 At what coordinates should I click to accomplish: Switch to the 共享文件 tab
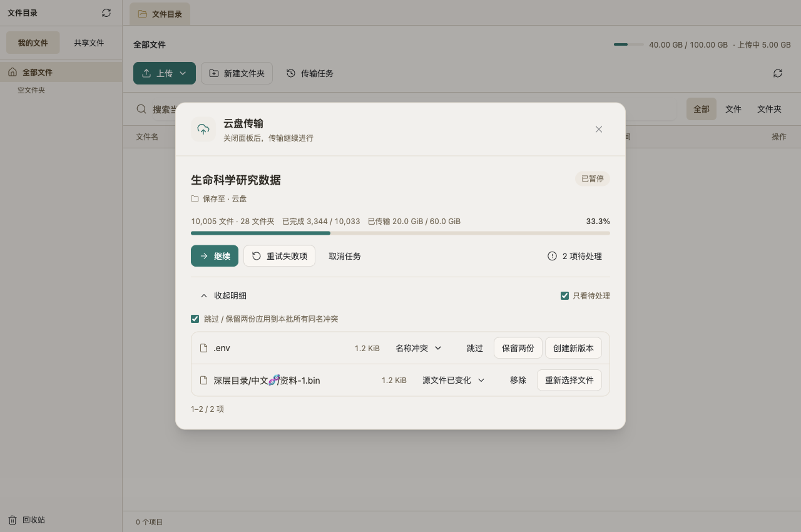coord(89,43)
